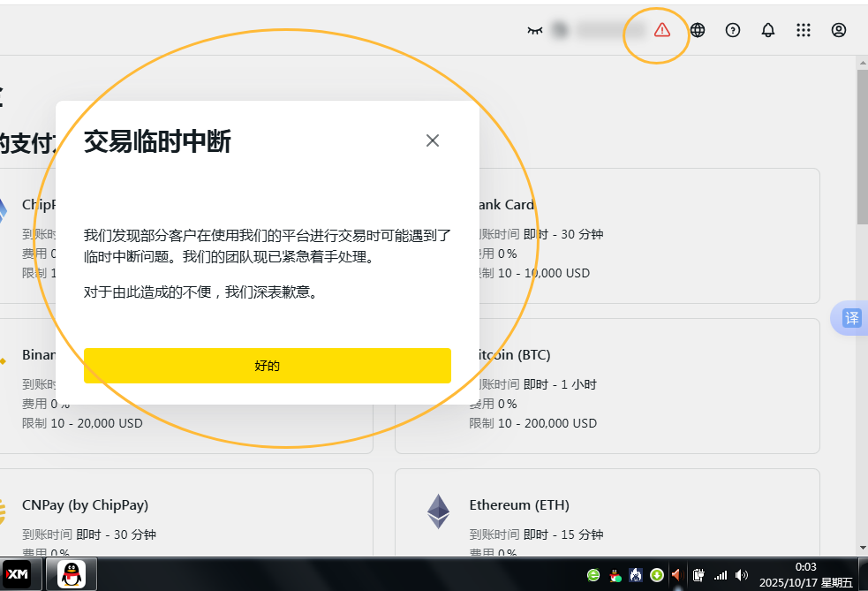Click the Ethereum diamond logo

[x=439, y=511]
